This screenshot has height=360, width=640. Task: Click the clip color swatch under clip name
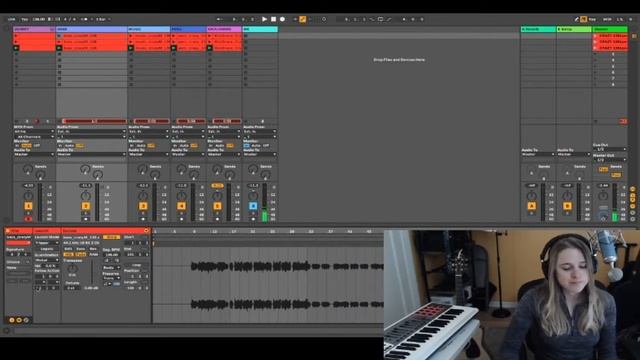18,243
